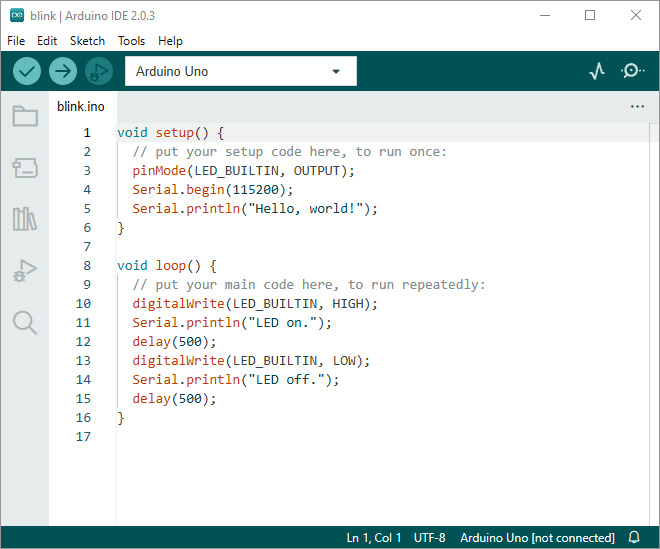Screen dimensions: 660x549
Task: Click the void setup() declaration
Action: pos(170,133)
